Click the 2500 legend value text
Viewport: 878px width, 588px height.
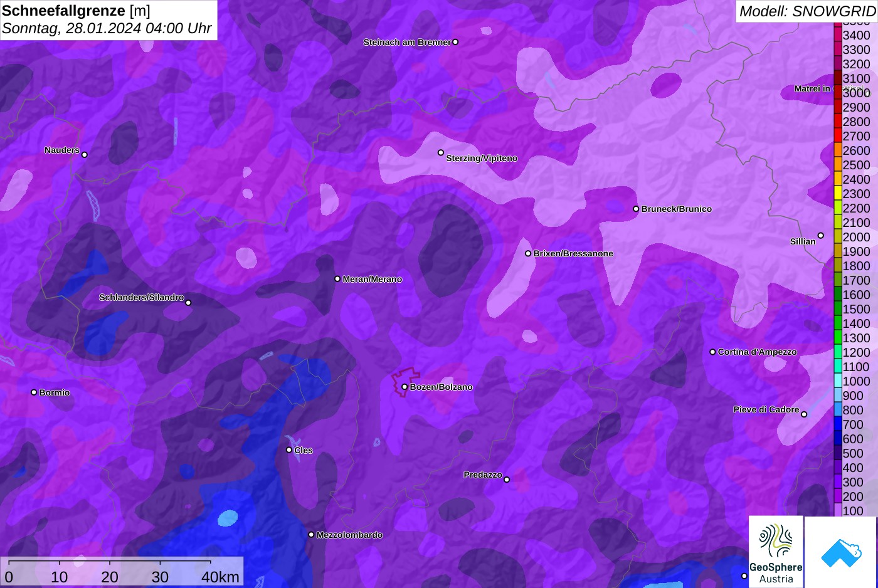856,165
